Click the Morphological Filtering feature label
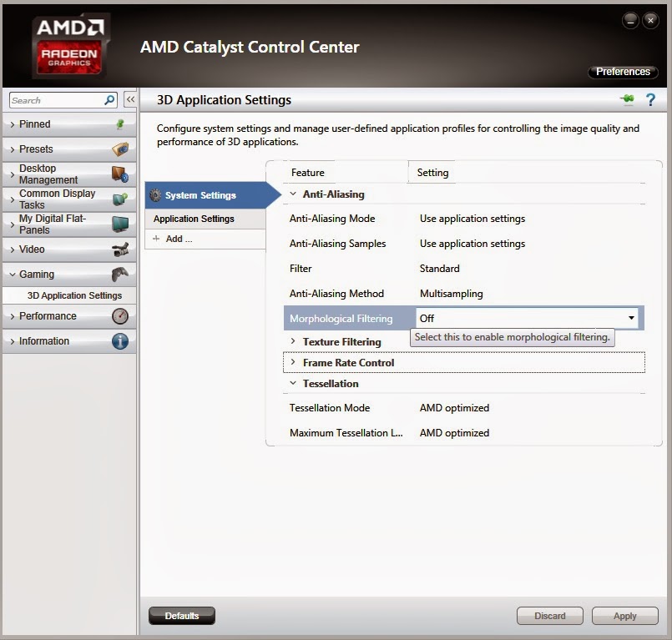Viewport: 672px width, 640px height. [x=341, y=318]
